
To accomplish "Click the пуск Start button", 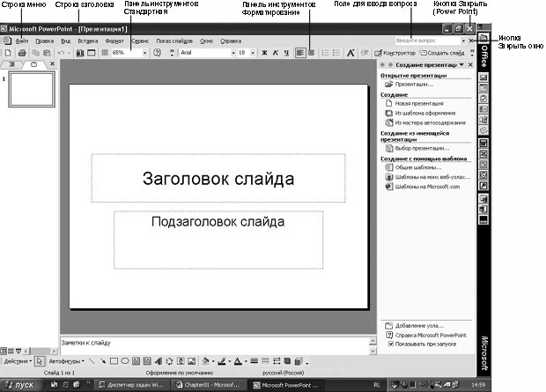I will 21,385.
